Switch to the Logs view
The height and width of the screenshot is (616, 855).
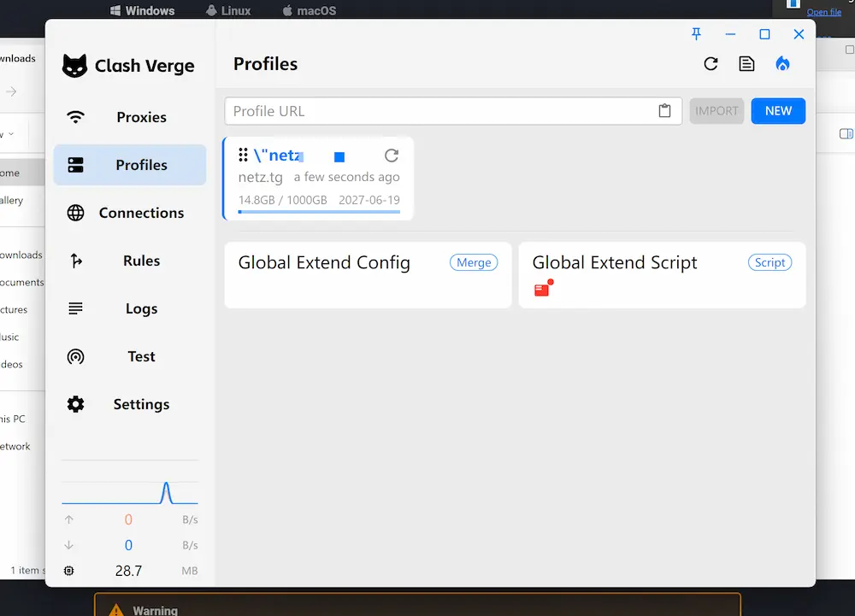click(x=130, y=309)
